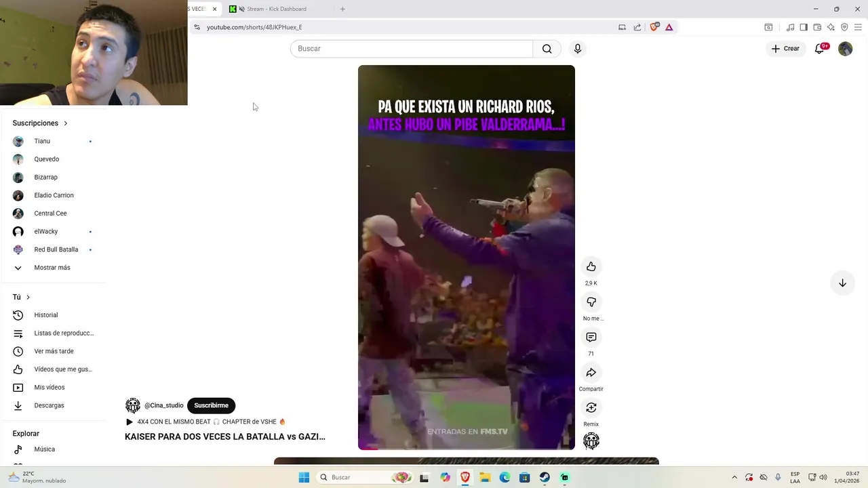The image size is (868, 488).
Task: Open File Explorer from the taskbar
Action: [485, 477]
